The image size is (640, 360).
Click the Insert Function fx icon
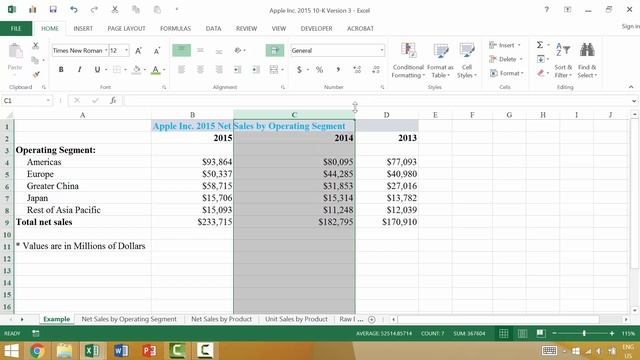click(113, 100)
